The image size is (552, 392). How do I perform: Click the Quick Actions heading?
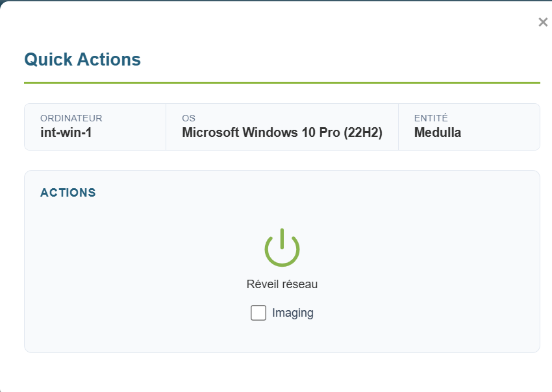point(82,60)
